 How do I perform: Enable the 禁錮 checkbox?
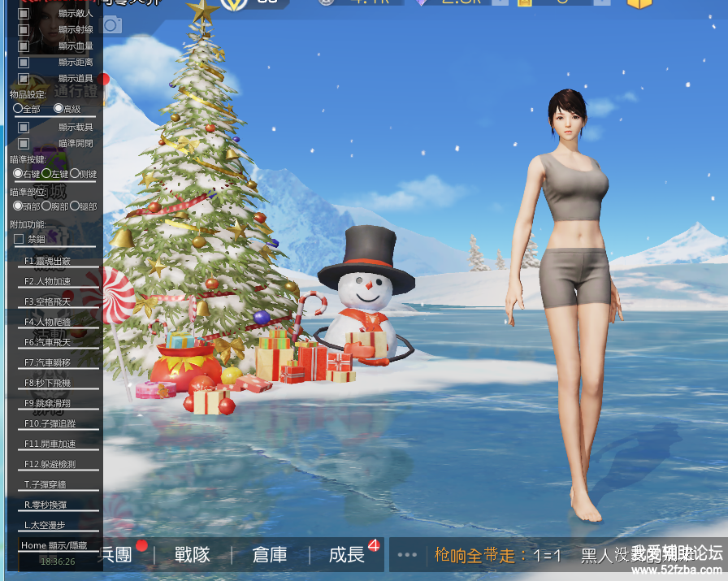19,239
